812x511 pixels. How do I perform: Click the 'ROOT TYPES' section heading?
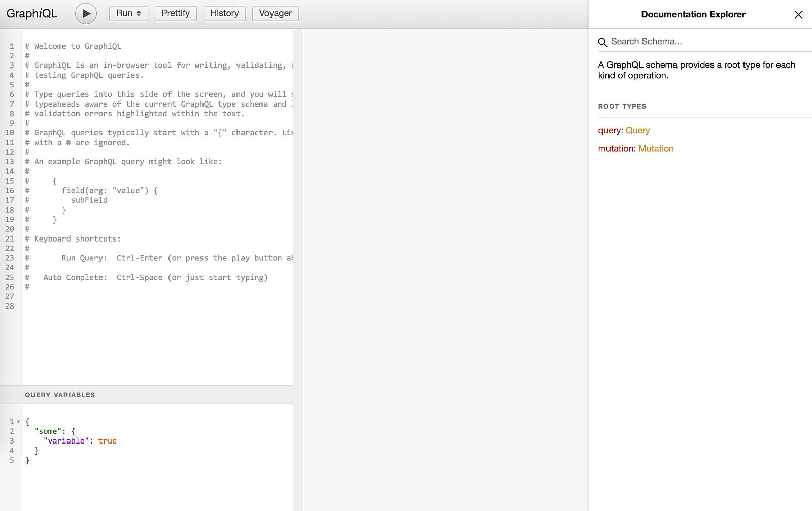pyautogui.click(x=622, y=106)
